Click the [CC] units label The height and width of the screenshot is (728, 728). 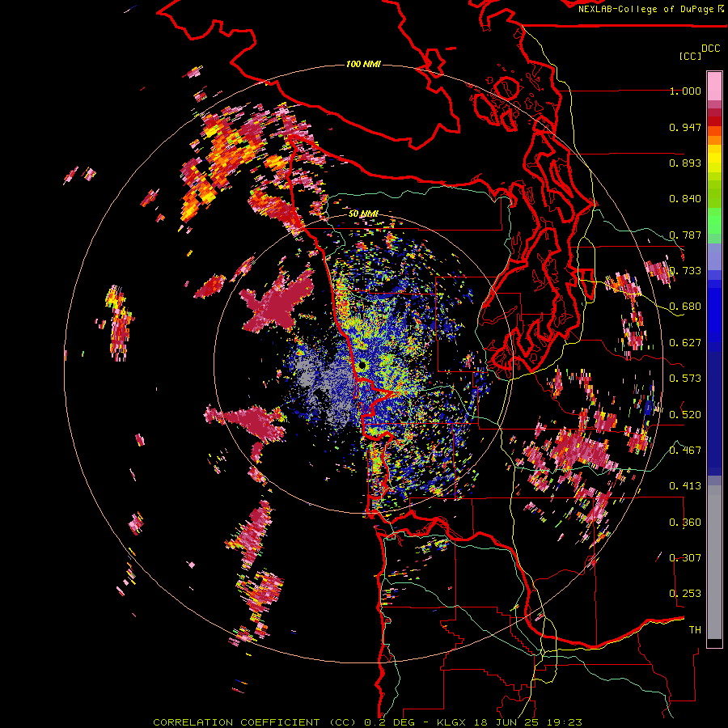click(690, 56)
